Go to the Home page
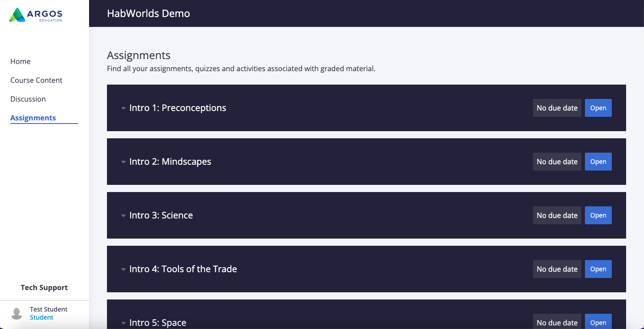This screenshot has width=644, height=329. pos(21,61)
